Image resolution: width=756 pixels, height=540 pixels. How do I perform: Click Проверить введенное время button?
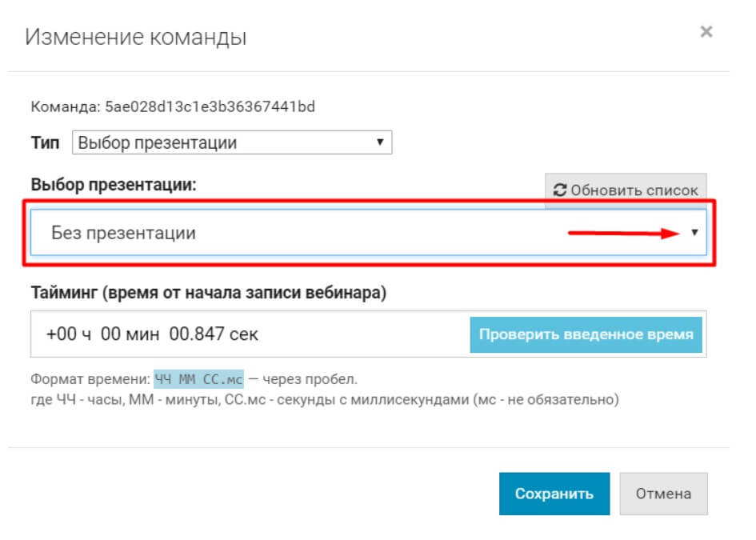coord(586,334)
